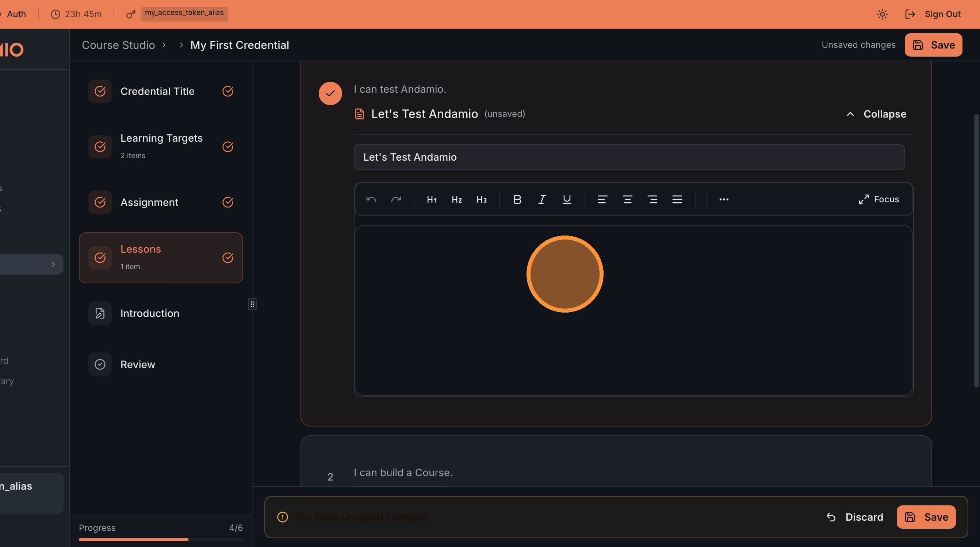Viewport: 980px width, 547px height.
Task: Toggle completion check for Learning Targets
Action: (x=228, y=147)
